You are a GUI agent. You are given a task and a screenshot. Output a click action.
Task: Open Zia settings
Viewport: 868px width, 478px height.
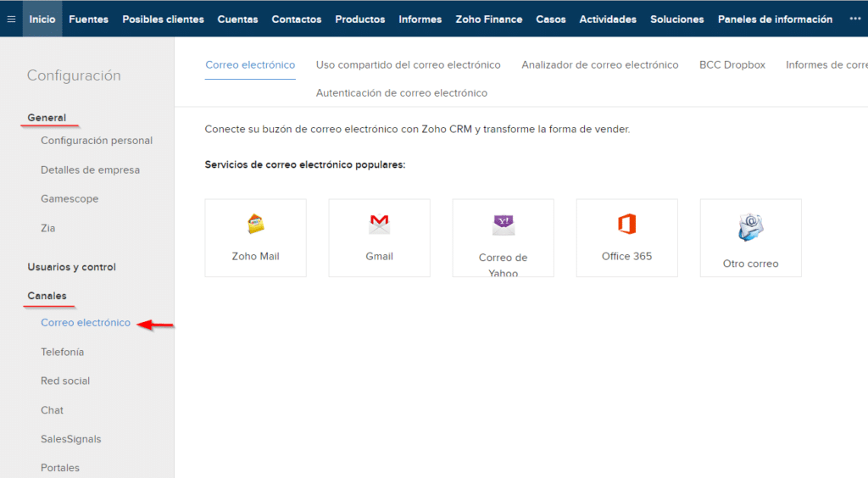pyautogui.click(x=48, y=228)
